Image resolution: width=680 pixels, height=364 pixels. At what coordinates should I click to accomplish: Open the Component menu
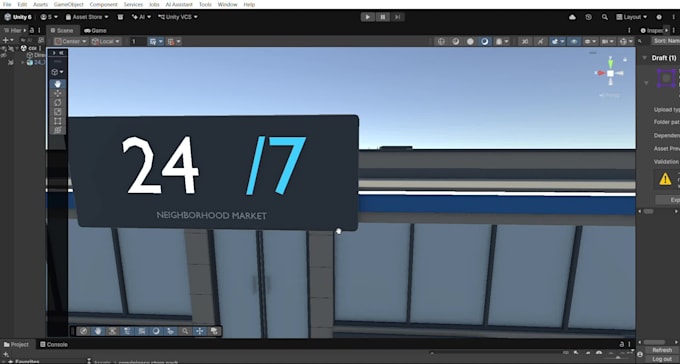pyautogui.click(x=104, y=4)
